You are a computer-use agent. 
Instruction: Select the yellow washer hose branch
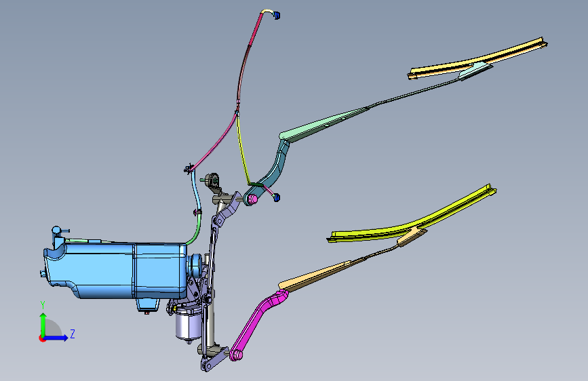[x=242, y=150]
